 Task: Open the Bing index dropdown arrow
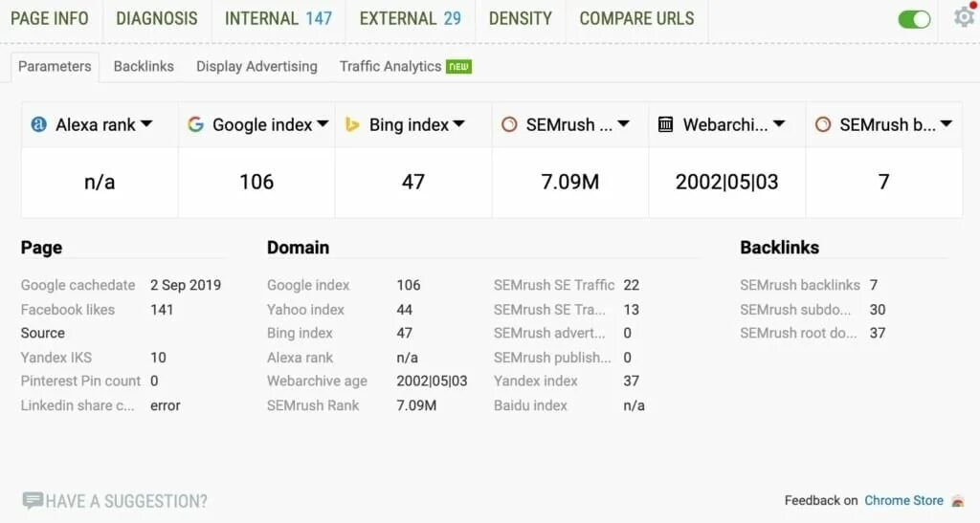pos(458,123)
